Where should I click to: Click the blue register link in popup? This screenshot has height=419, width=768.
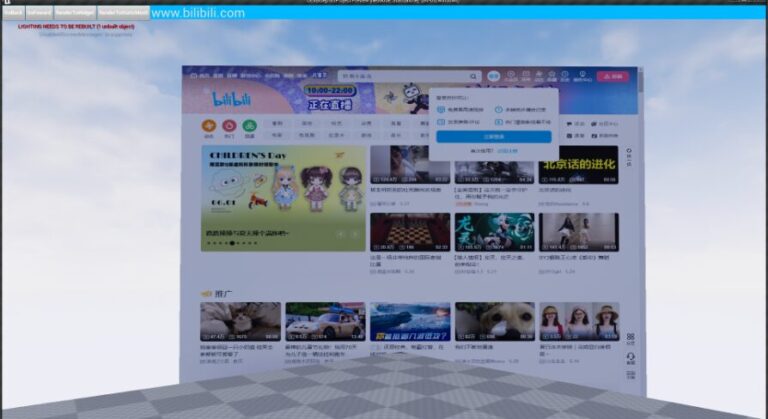point(507,151)
